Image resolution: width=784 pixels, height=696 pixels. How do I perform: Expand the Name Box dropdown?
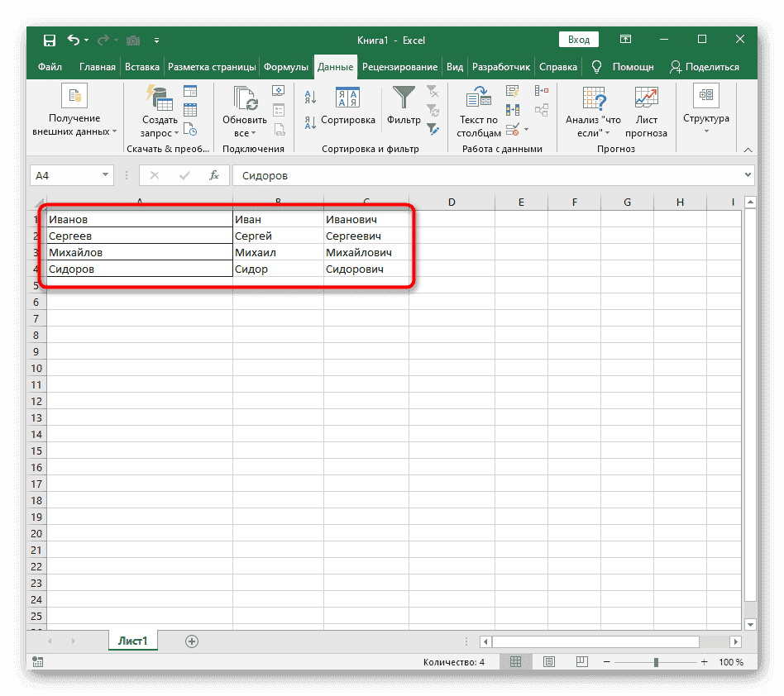[105, 175]
